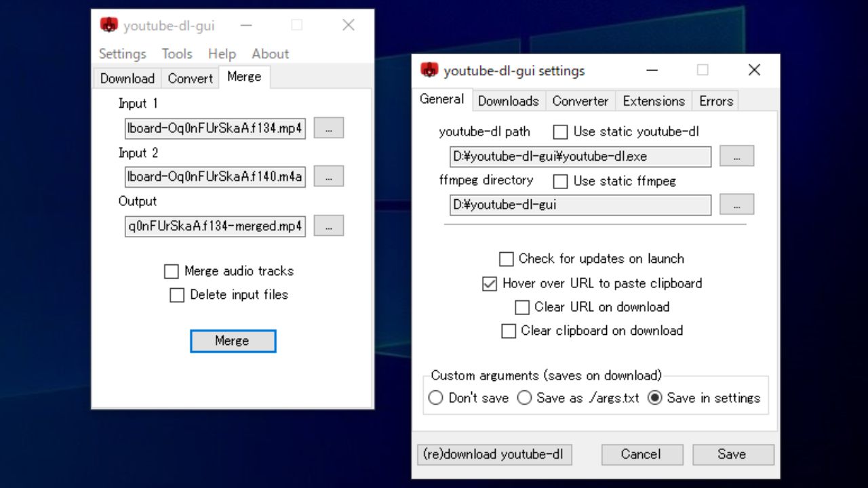The width and height of the screenshot is (868, 488).
Task: Open the Tools menu
Action: pos(177,54)
